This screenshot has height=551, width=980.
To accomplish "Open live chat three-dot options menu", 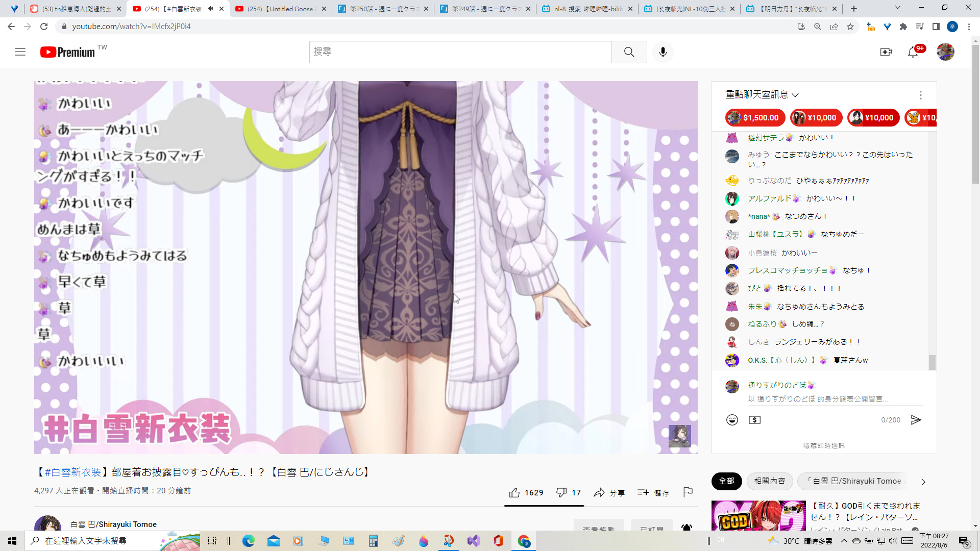I will (920, 95).
